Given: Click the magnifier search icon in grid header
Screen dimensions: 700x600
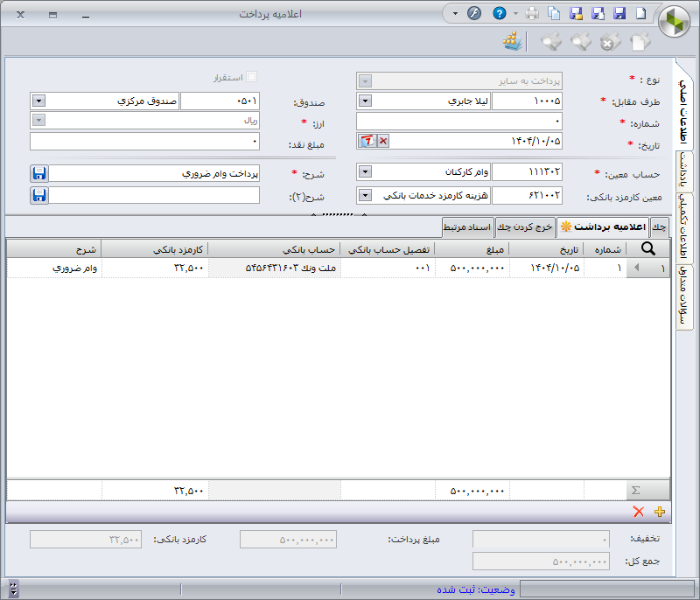Looking at the screenshot, I should (649, 248).
